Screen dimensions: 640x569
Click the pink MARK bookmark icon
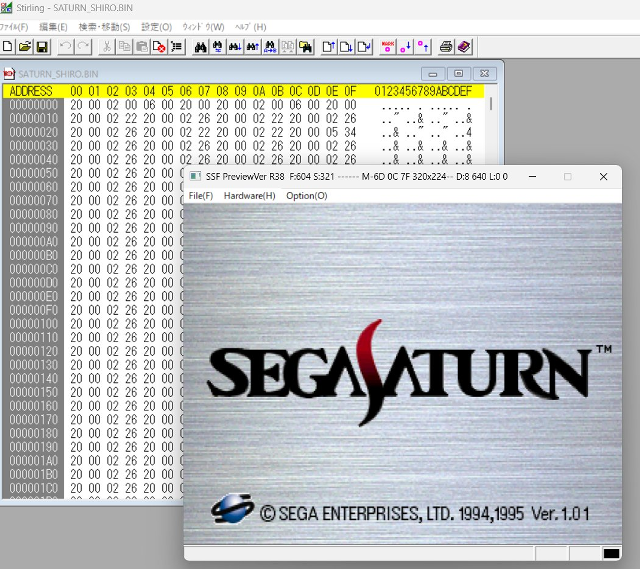pyautogui.click(x=387, y=47)
